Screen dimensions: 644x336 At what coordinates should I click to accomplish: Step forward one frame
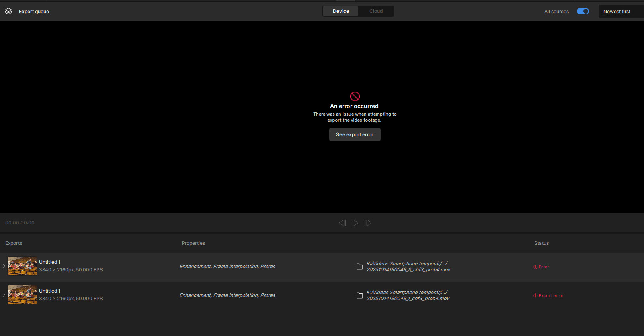368,223
